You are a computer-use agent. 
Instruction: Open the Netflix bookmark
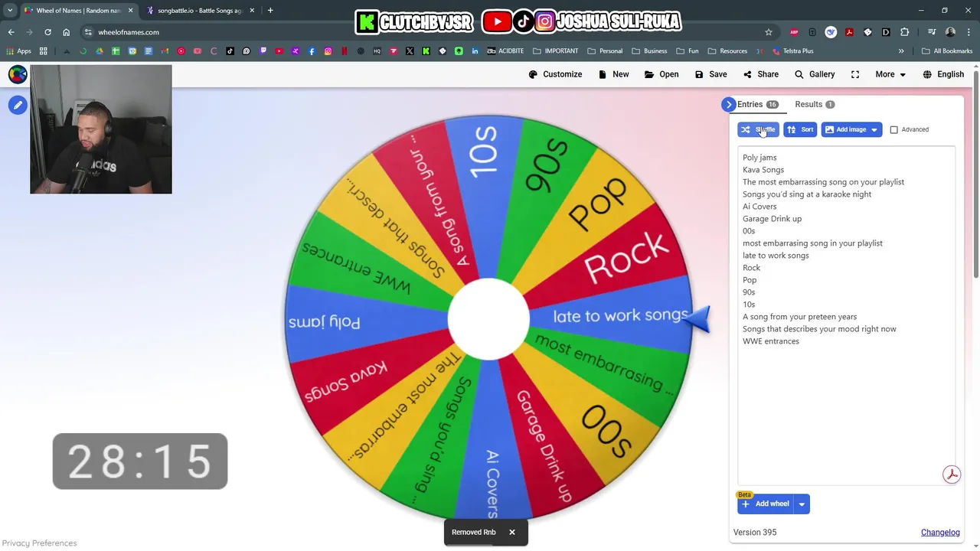point(345,51)
